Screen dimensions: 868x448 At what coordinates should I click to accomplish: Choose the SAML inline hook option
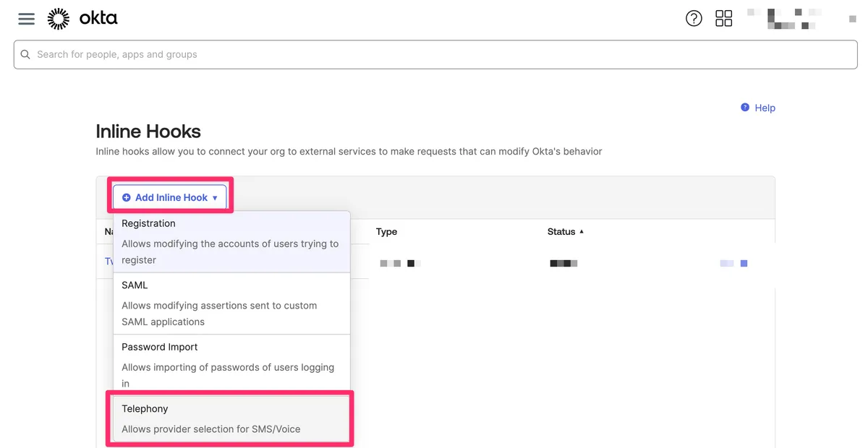231,303
